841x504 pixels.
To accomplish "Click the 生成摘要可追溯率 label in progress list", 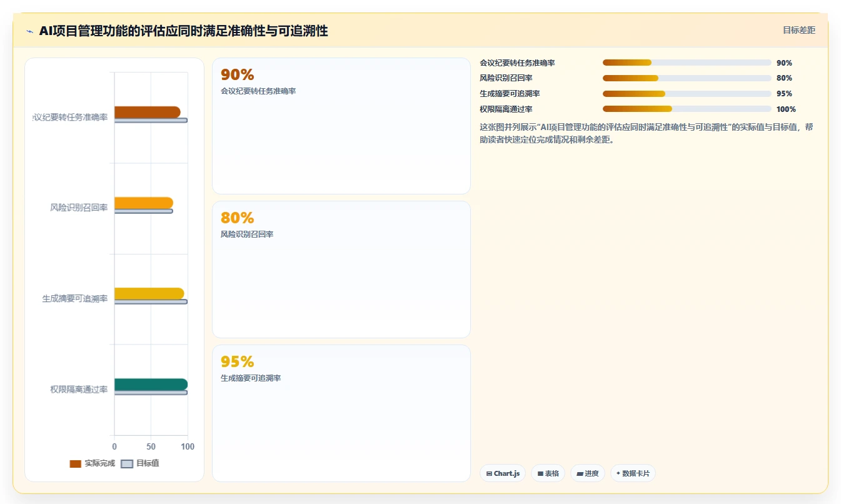I will point(510,94).
